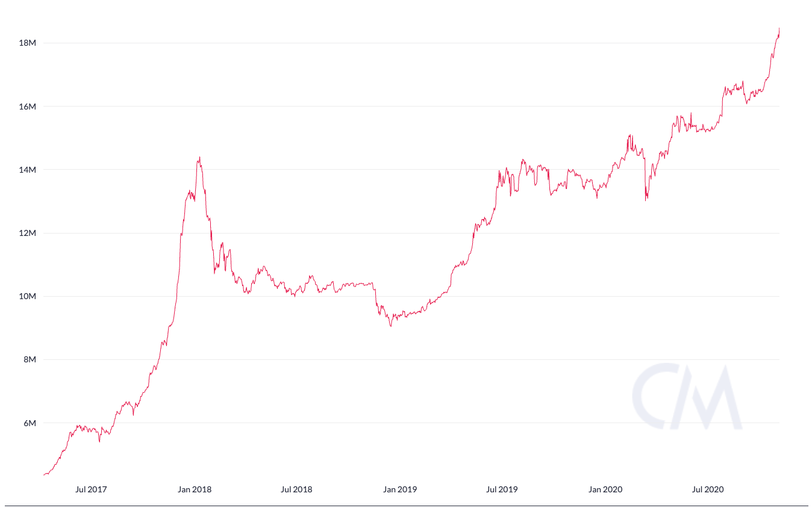812x508 pixels.
Task: Click the CM watermark logo
Action: pos(687,397)
